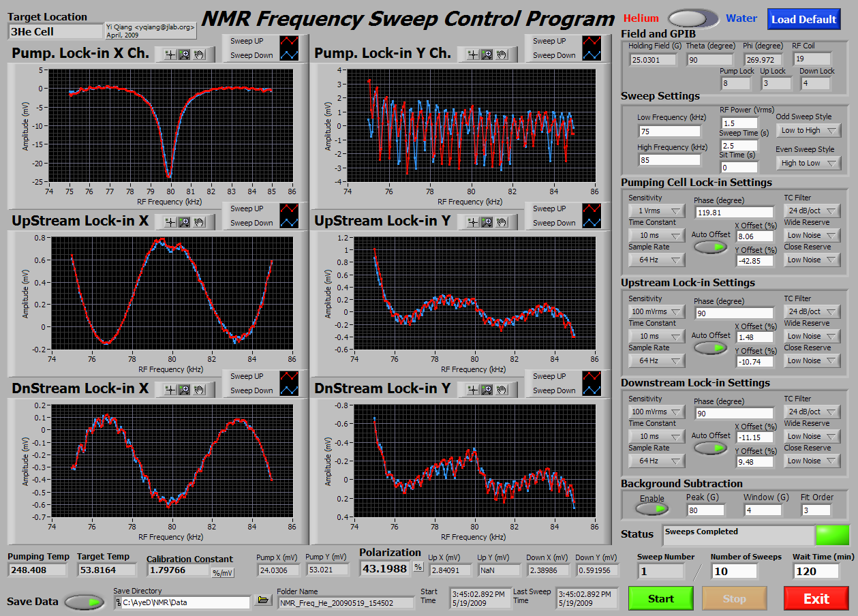Toggle Auto Offset for Upstream Lock-in
This screenshot has width=858, height=616.
(711, 348)
